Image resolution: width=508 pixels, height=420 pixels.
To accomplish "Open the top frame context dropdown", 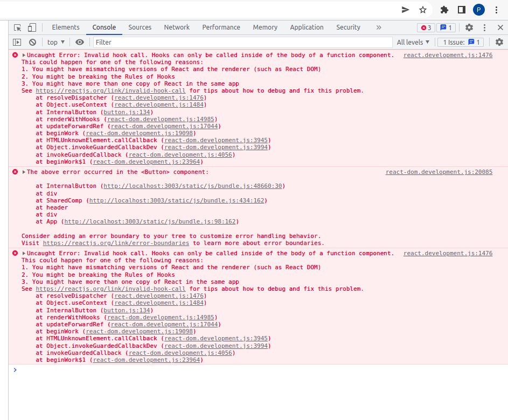I will [x=55, y=42].
